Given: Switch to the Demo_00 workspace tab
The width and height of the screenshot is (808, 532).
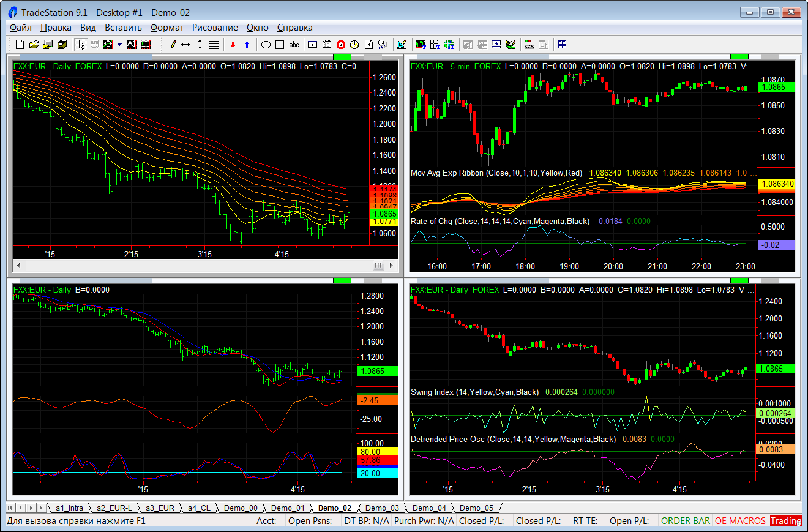Looking at the screenshot, I should [241, 508].
